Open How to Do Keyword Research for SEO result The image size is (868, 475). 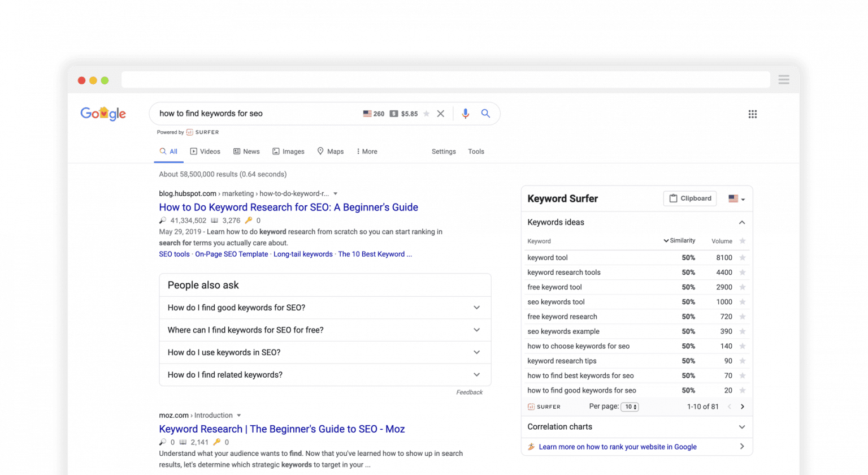point(288,207)
